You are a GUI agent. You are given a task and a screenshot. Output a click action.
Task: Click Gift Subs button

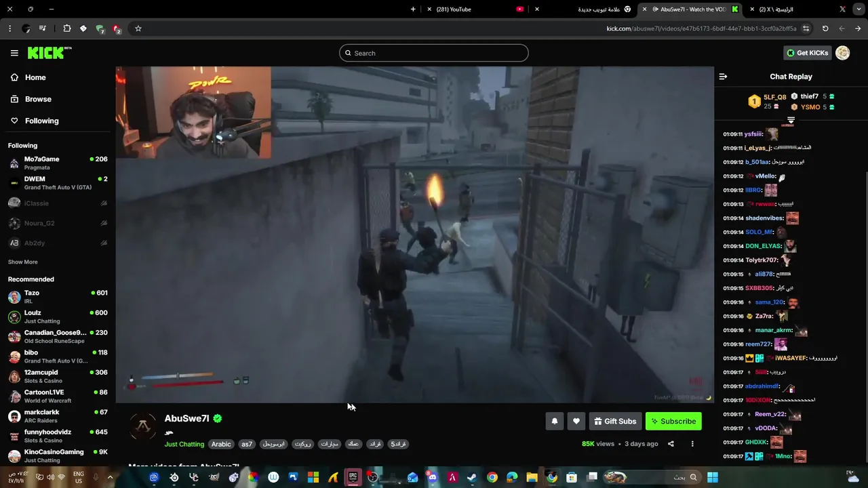616,421
